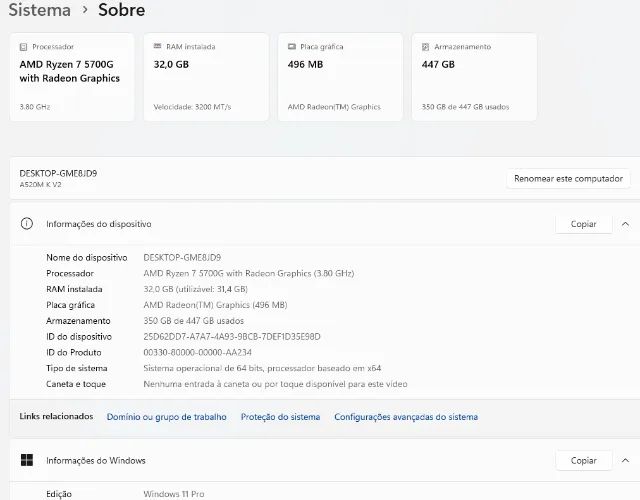Click the Nome do dispositivo value DESKTOP-GME8JD9
The image size is (640, 500).
point(182,258)
